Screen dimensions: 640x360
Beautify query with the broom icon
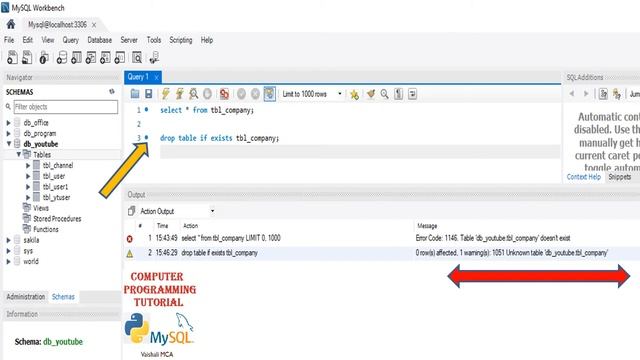[x=371, y=94]
